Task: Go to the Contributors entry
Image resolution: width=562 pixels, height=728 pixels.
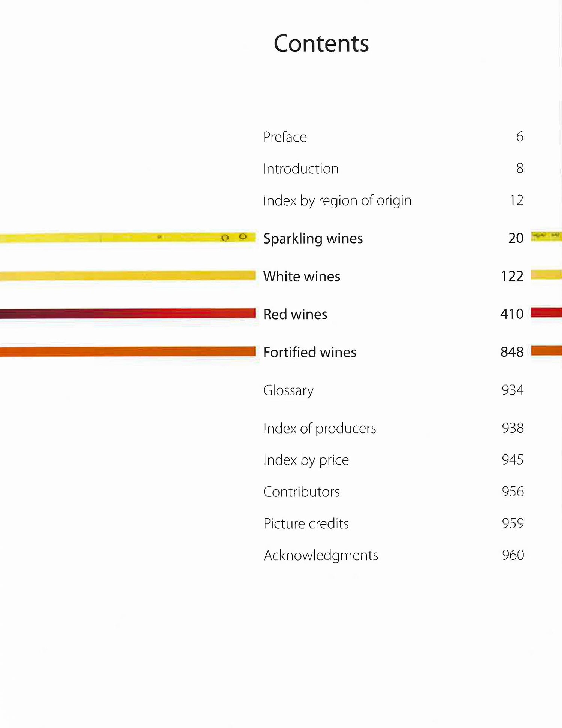Action: pyautogui.click(x=301, y=492)
